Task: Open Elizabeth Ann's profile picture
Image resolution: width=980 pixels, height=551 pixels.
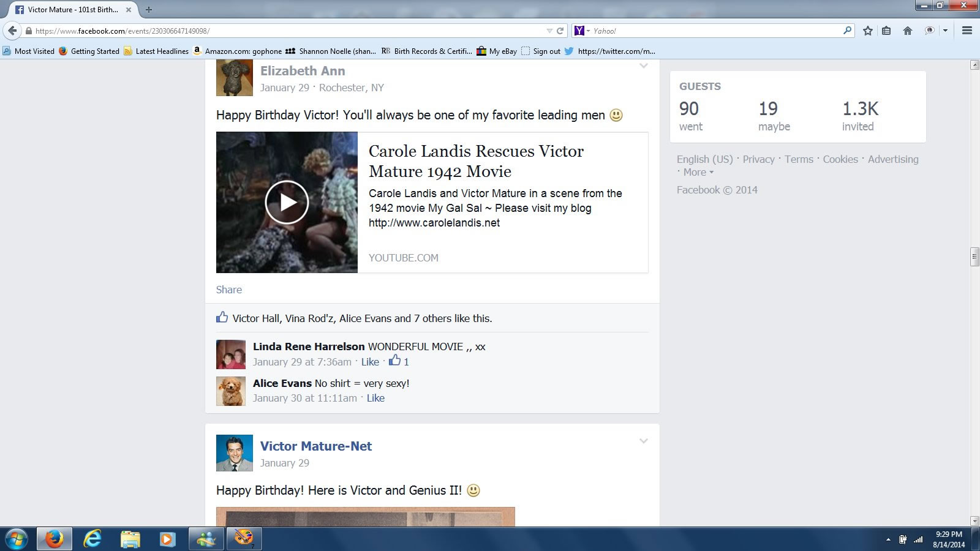Action: coord(235,78)
